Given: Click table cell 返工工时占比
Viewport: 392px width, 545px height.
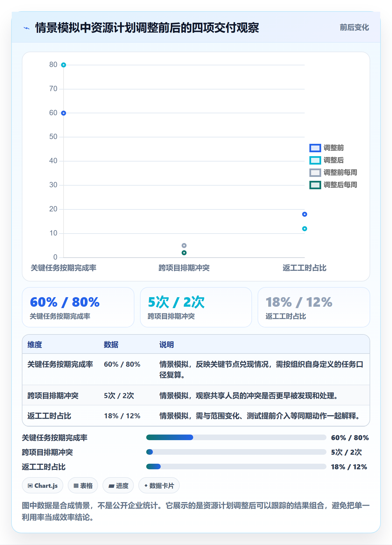Looking at the screenshot, I should [49, 416].
